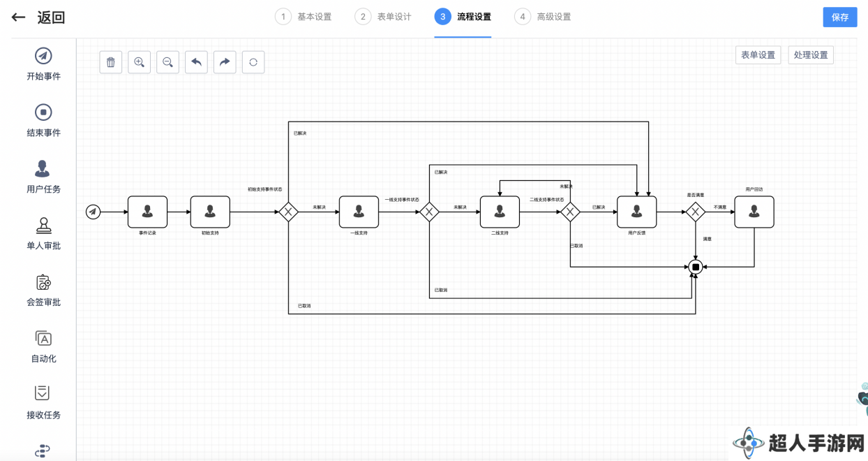This screenshot has width=868, height=461.
Task: Redo the last diagram change
Action: (x=225, y=62)
